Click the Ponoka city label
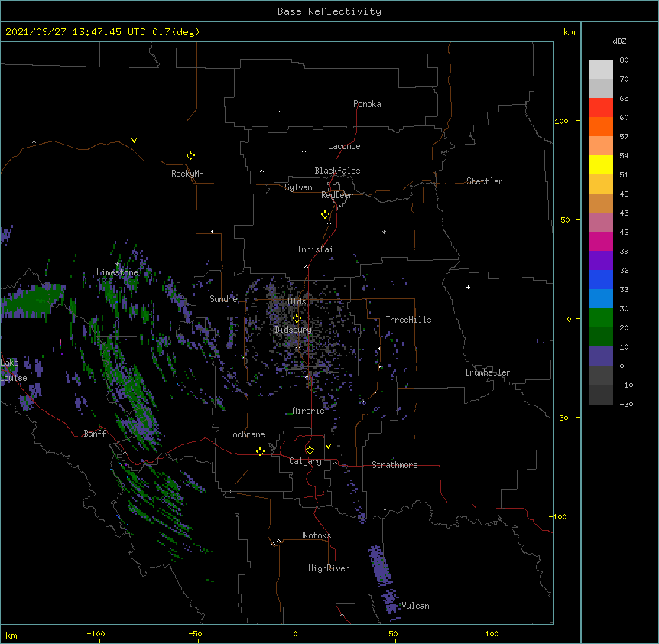Screen dimensions: 659x644 click(x=367, y=104)
